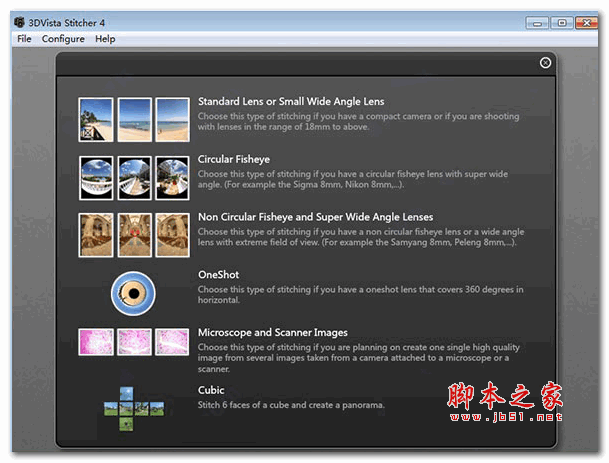Click middle Microscope image thumbnail

point(134,342)
